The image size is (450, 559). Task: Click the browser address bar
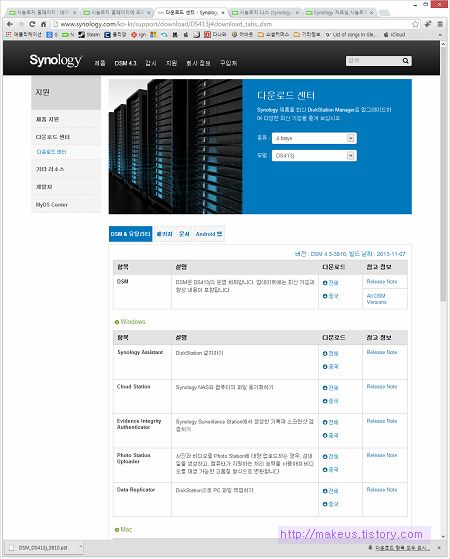pos(232,24)
